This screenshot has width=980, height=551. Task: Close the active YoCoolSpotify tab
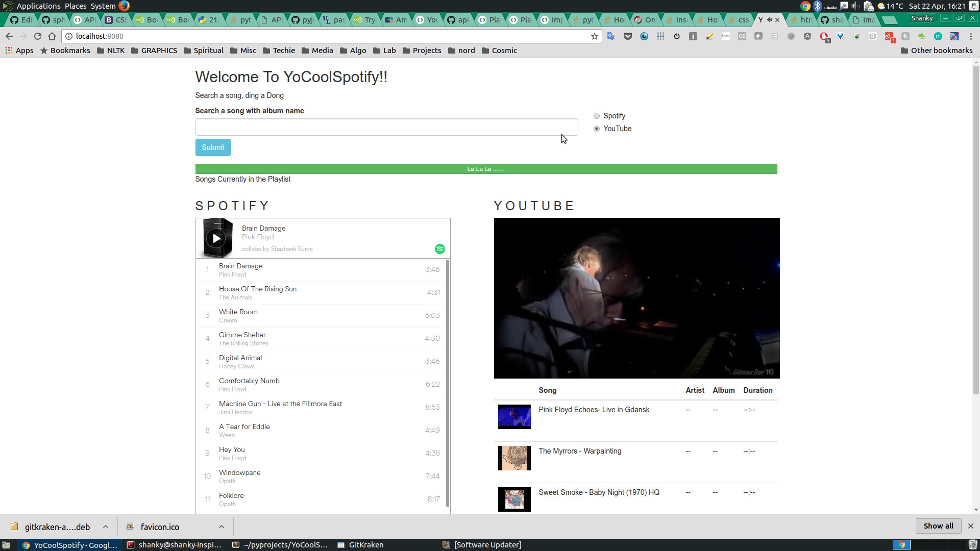(x=777, y=20)
